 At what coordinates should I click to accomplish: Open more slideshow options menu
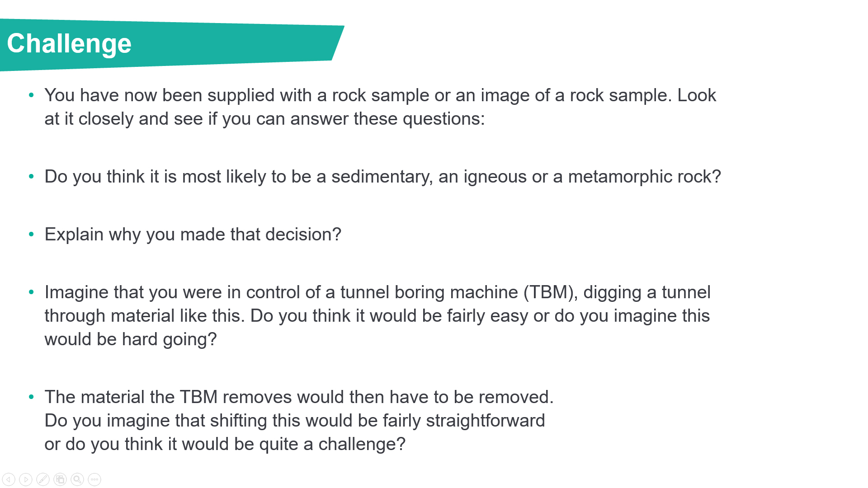(x=94, y=479)
